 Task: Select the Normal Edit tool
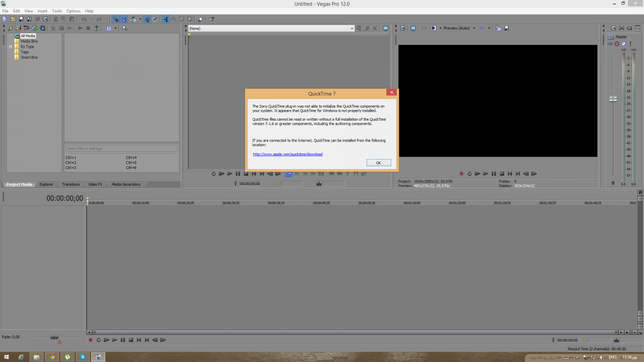click(x=166, y=19)
